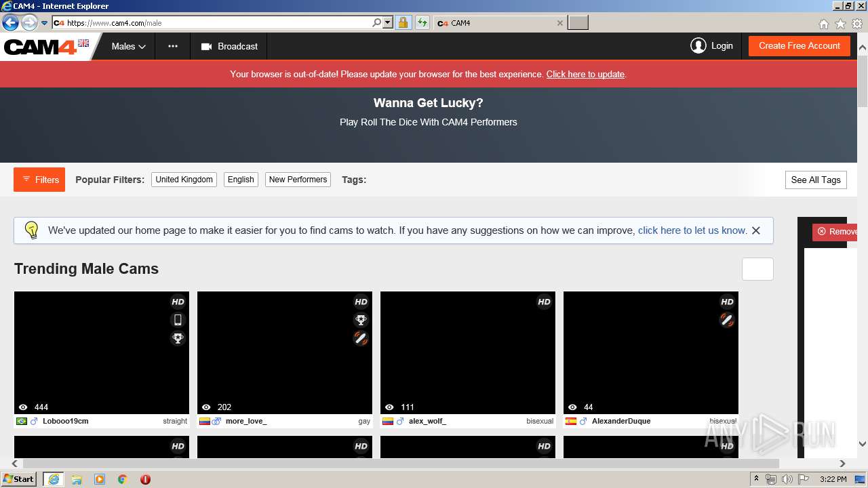Screen dimensions: 868x488
Task: Click trophy icon on Lobooo19cm cam
Action: point(178,338)
